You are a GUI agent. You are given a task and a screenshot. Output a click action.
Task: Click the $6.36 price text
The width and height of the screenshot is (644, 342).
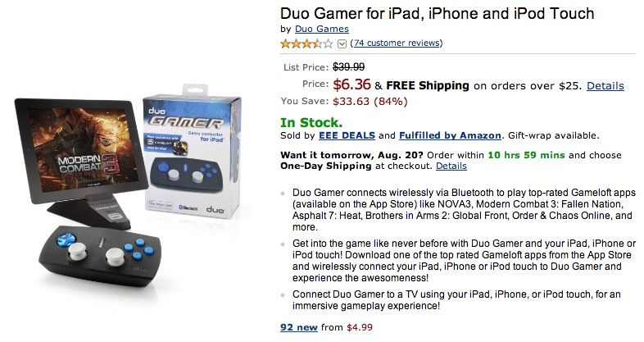(352, 84)
